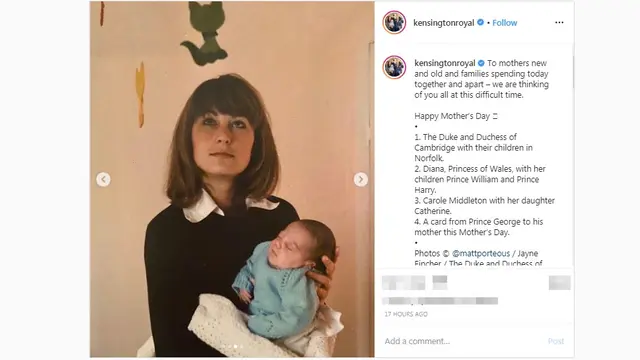
Task: Click the caption panel scrollbar
Action: click(x=572, y=72)
